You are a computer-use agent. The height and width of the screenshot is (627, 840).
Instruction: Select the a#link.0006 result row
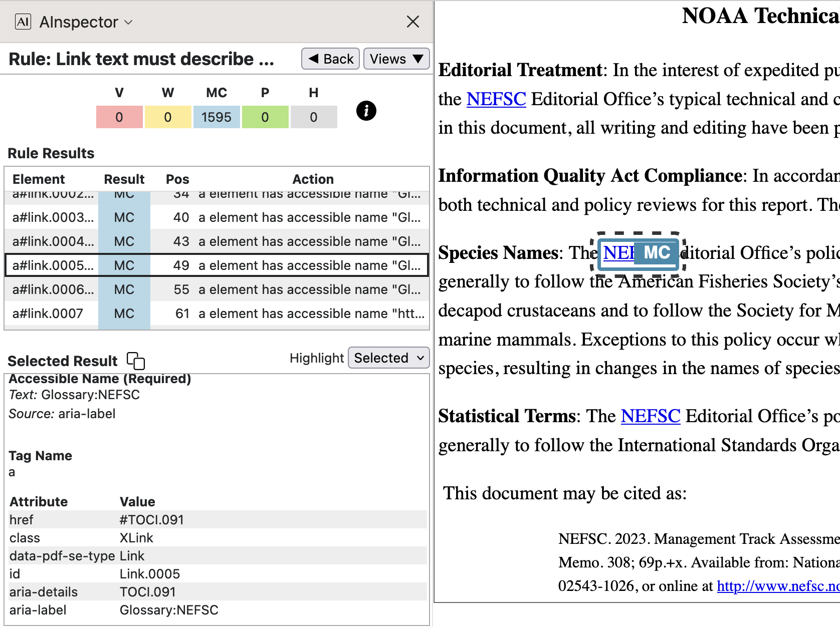coord(217,289)
